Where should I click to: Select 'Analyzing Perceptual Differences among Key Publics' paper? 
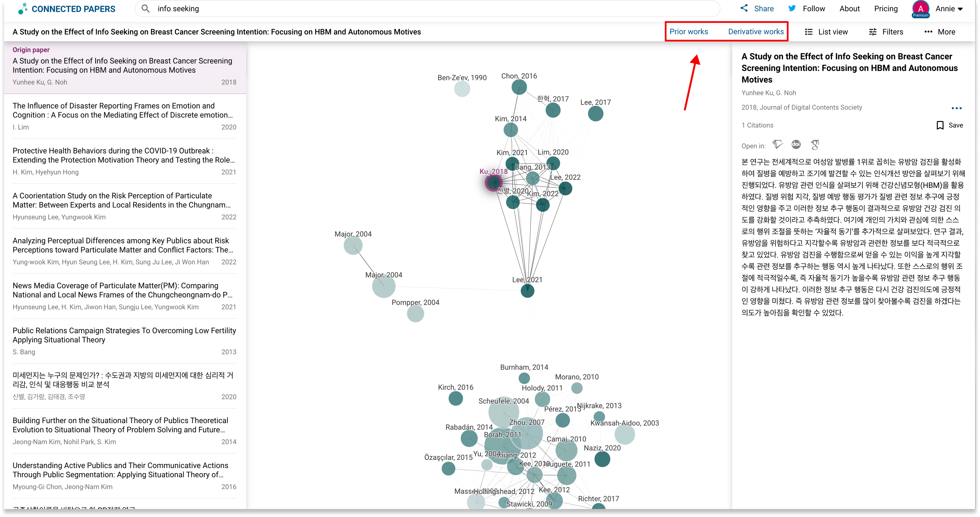click(124, 251)
